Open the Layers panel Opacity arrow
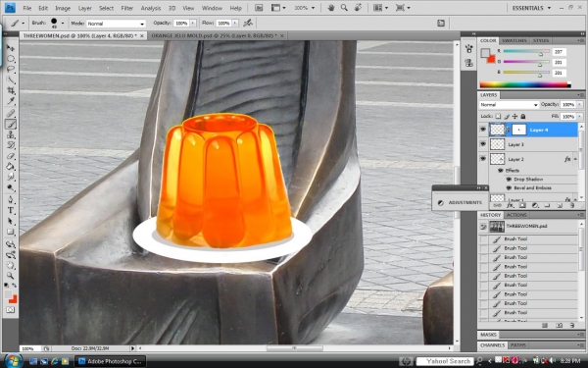Screen dimensions: 588x368 (x=580, y=105)
